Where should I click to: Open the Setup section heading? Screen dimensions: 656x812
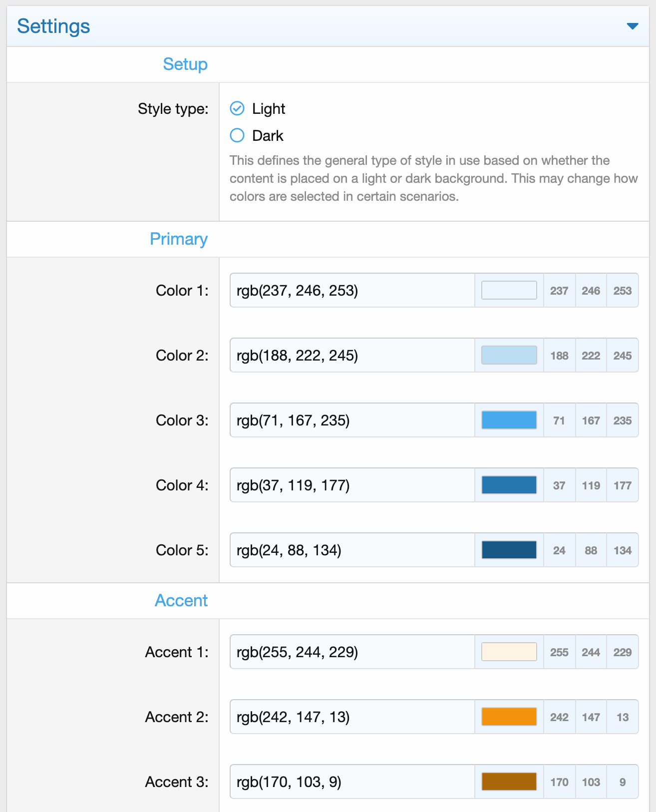click(185, 64)
